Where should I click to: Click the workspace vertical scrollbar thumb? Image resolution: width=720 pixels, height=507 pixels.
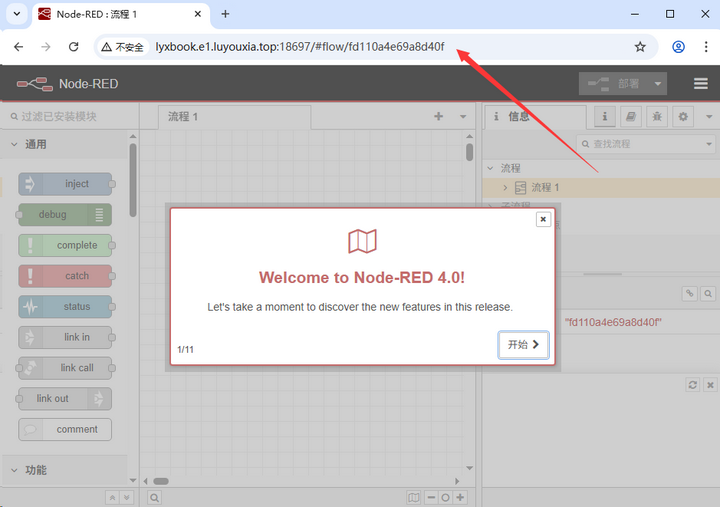click(x=469, y=152)
